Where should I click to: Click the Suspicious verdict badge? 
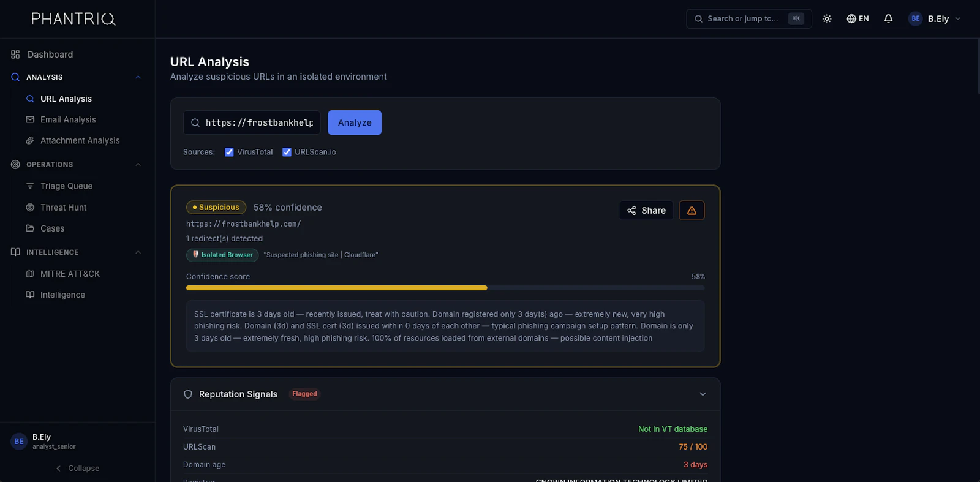tap(216, 208)
